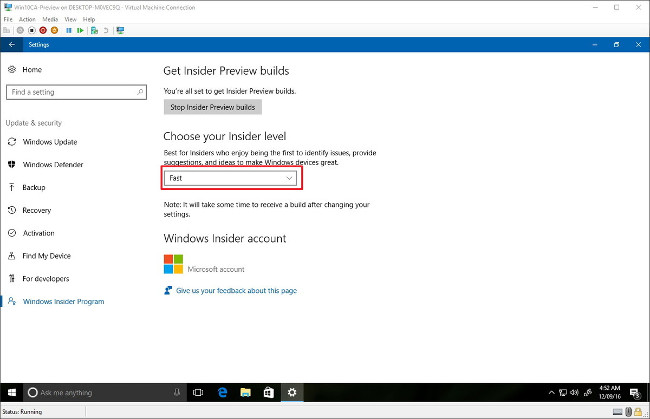Click Give us your feedback link
Screen dimensions: 650x419
coord(236,291)
